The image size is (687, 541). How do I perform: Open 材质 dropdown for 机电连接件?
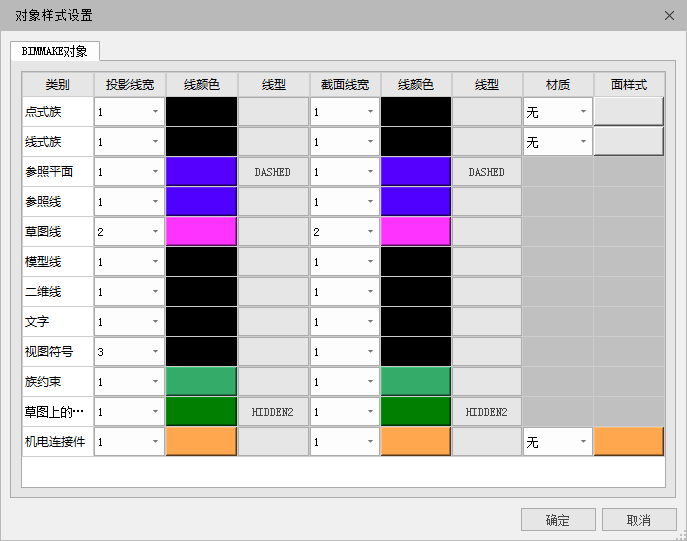click(557, 442)
